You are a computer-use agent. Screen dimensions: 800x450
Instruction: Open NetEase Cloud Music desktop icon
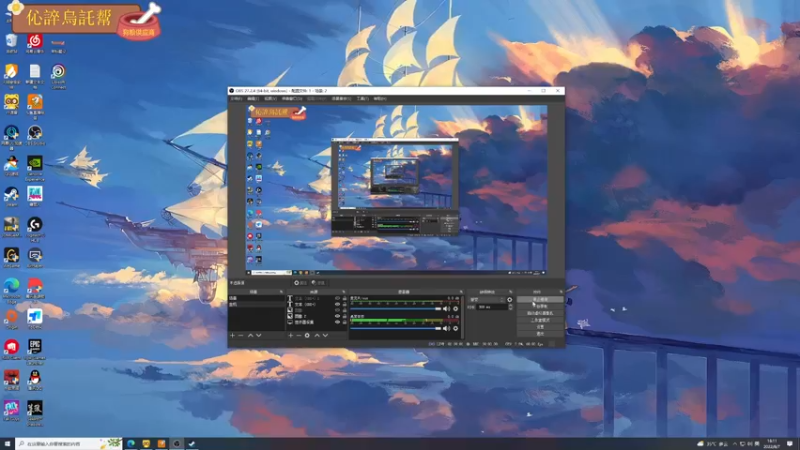click(x=35, y=42)
